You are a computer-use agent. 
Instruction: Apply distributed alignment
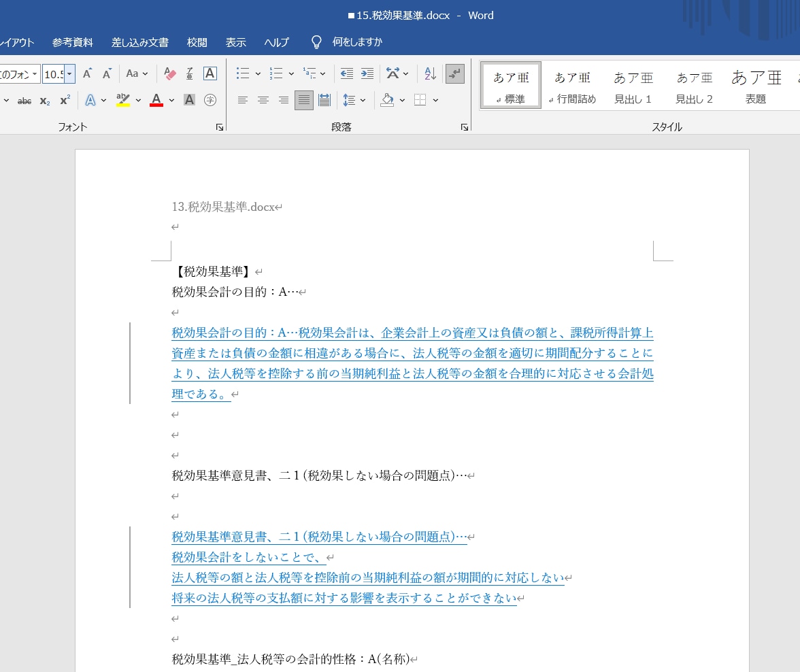coord(324,101)
